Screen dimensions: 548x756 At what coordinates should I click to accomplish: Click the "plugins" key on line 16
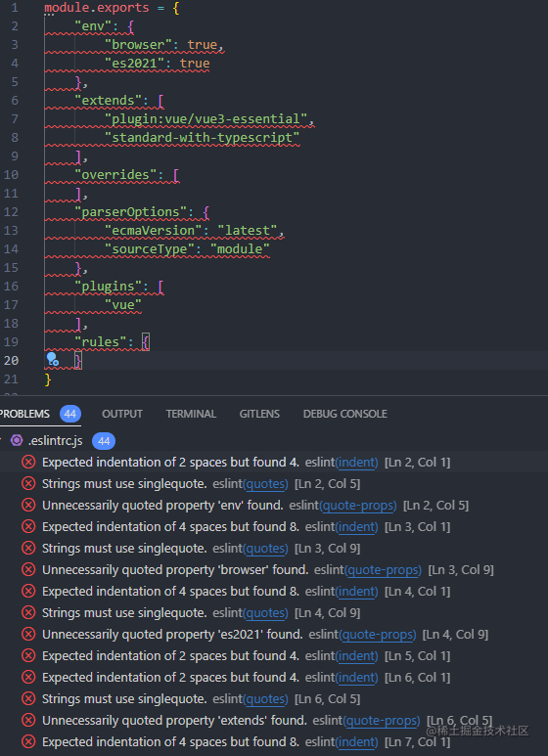pyautogui.click(x=108, y=287)
